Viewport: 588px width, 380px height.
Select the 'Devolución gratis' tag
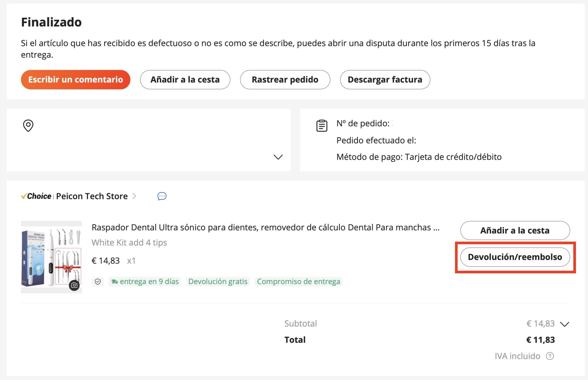click(x=218, y=282)
